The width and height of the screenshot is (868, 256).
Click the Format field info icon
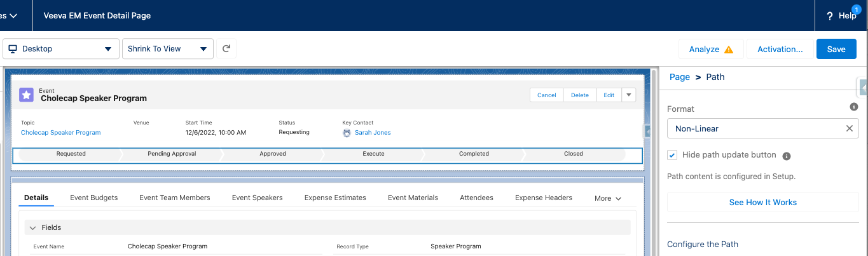854,107
